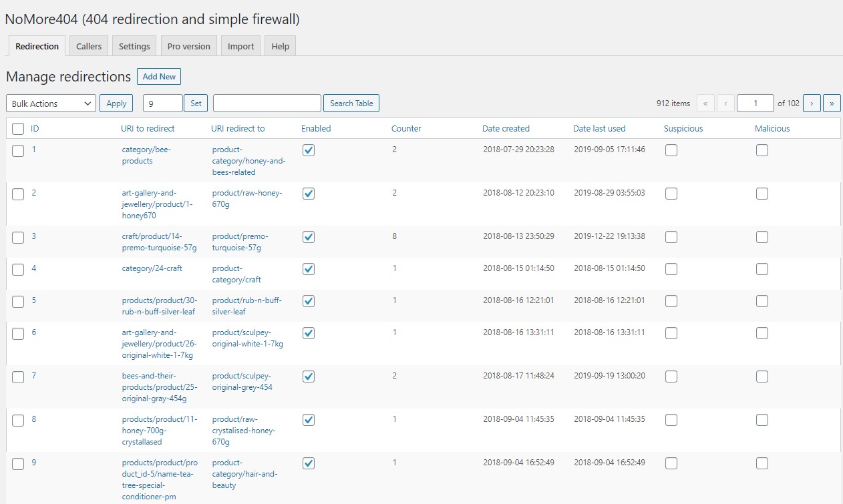
Task: Tick the select-all checkbox in header
Action: [x=18, y=129]
